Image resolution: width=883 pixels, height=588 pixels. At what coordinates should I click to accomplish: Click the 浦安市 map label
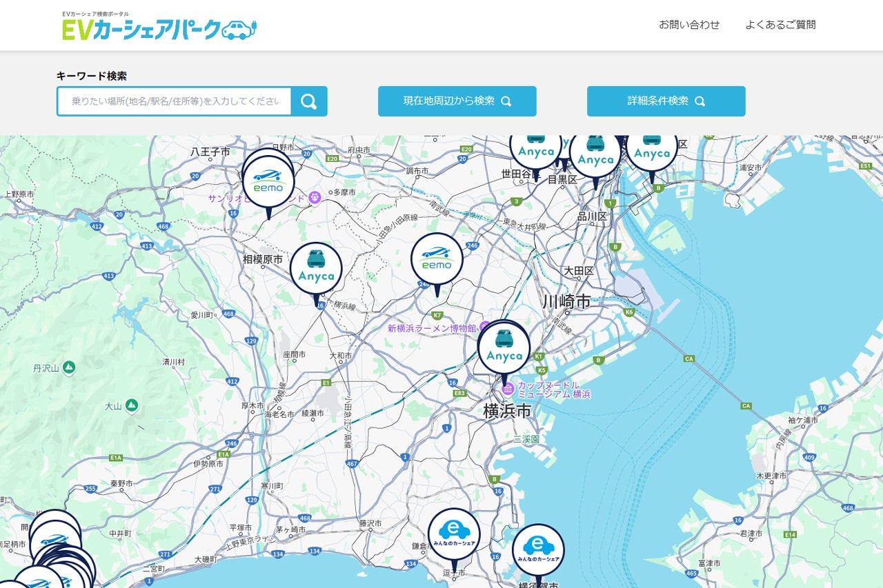pos(749,168)
